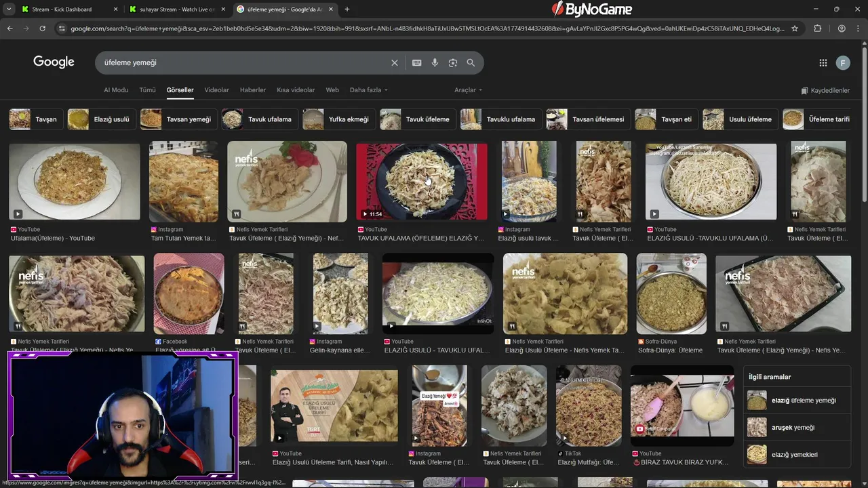Select the Usulu üfeleme filter chip
Image resolution: width=868 pixels, height=488 pixels.
tap(741, 119)
